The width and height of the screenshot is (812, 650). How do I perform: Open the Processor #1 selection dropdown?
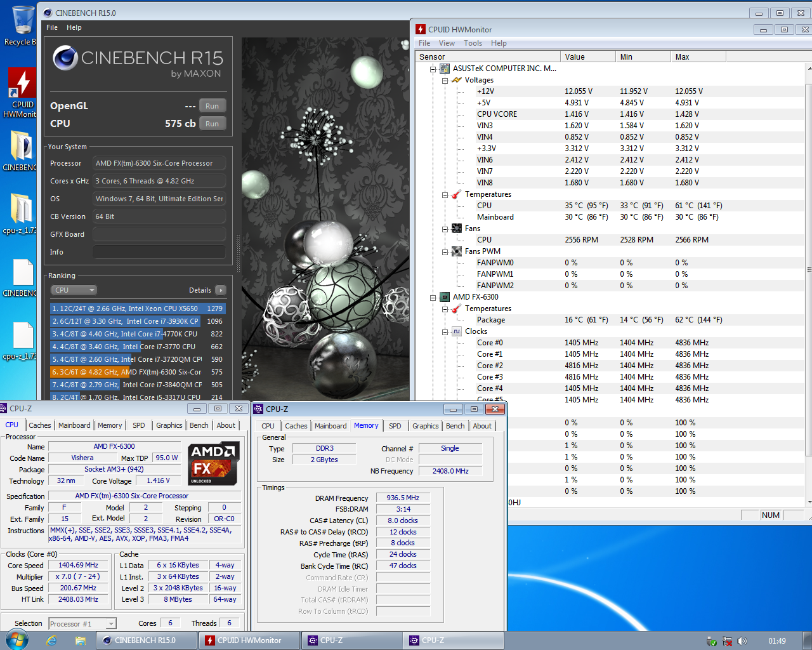(82, 624)
